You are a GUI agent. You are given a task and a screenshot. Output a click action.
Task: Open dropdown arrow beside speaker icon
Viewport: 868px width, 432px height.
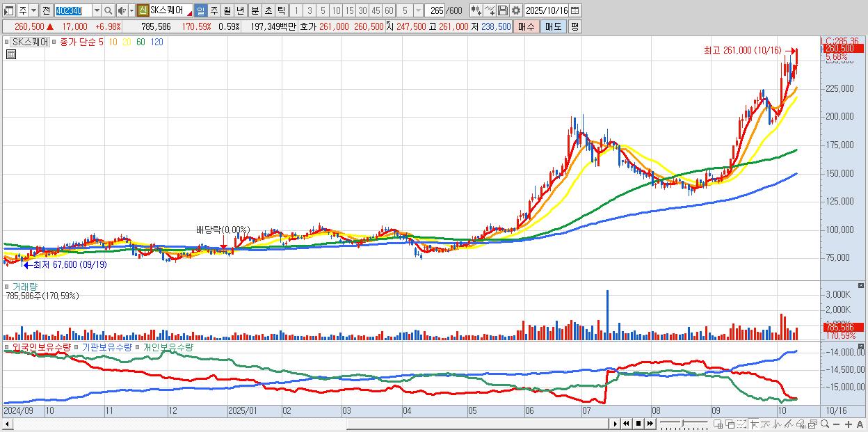click(x=131, y=10)
